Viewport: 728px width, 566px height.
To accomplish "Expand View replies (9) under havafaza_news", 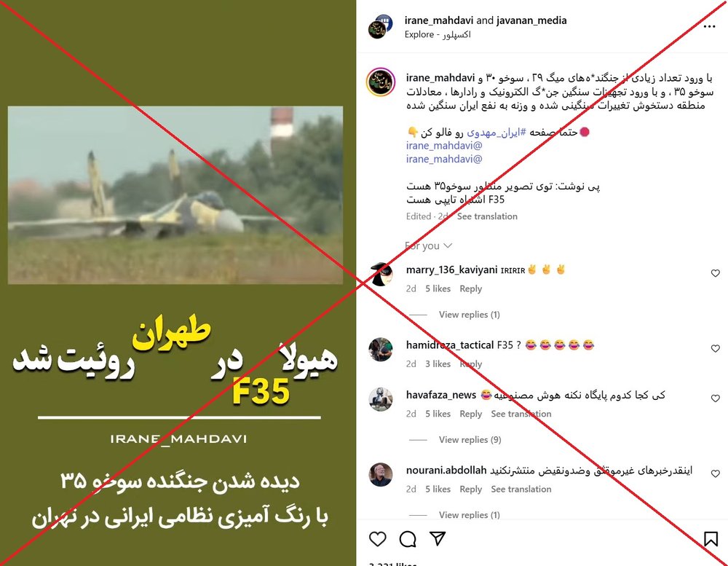I will click(x=470, y=439).
